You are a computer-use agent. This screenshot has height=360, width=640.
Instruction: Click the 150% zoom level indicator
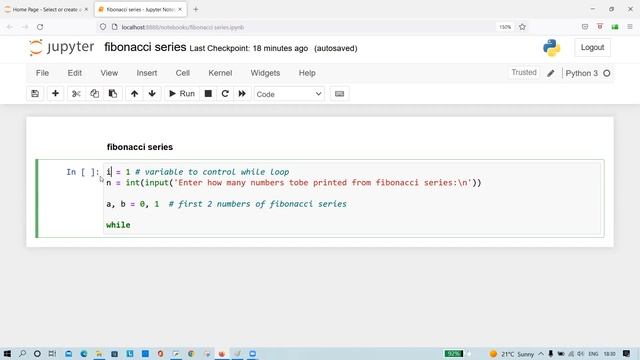pos(505,27)
